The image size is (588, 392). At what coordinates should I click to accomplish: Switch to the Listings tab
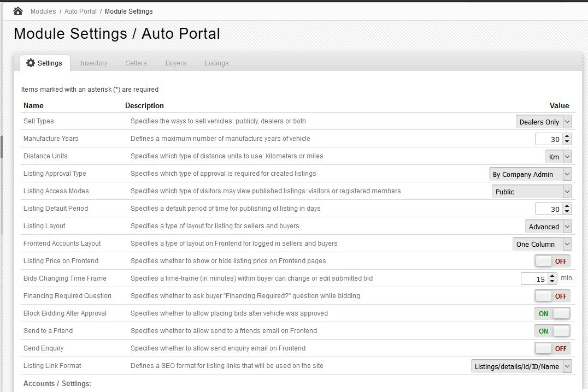tap(217, 63)
